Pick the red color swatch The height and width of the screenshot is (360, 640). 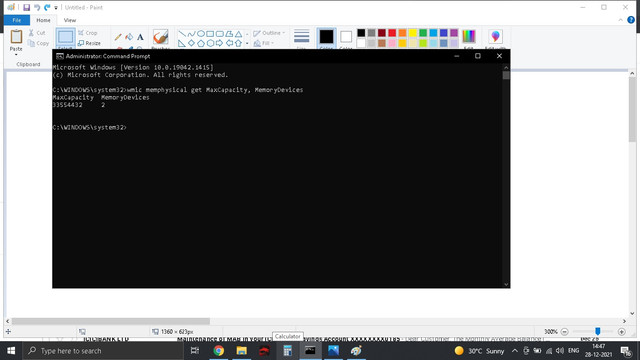392,33
